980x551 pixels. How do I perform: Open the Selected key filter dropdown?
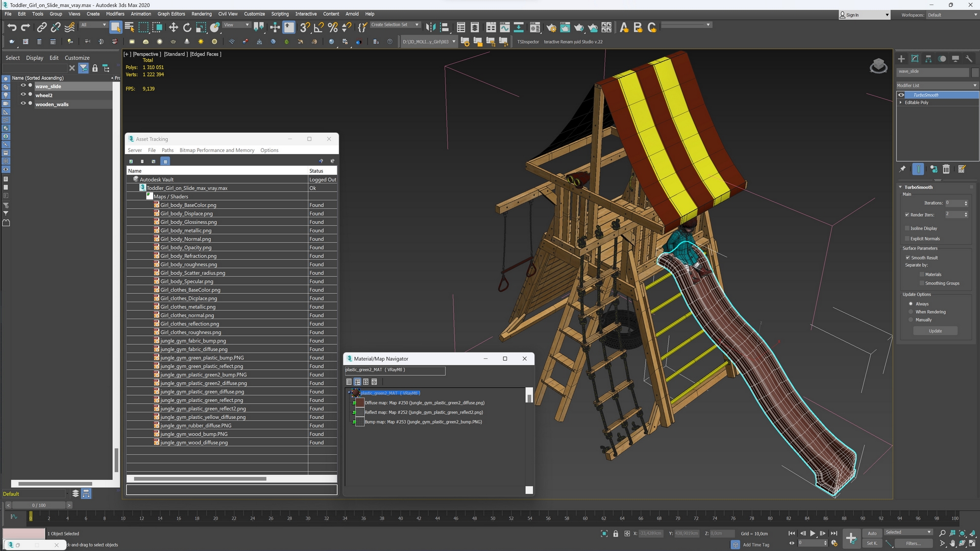click(909, 532)
